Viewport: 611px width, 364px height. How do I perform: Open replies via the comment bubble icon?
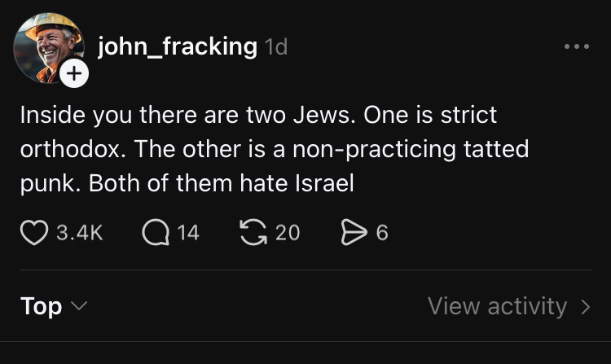[x=154, y=234]
